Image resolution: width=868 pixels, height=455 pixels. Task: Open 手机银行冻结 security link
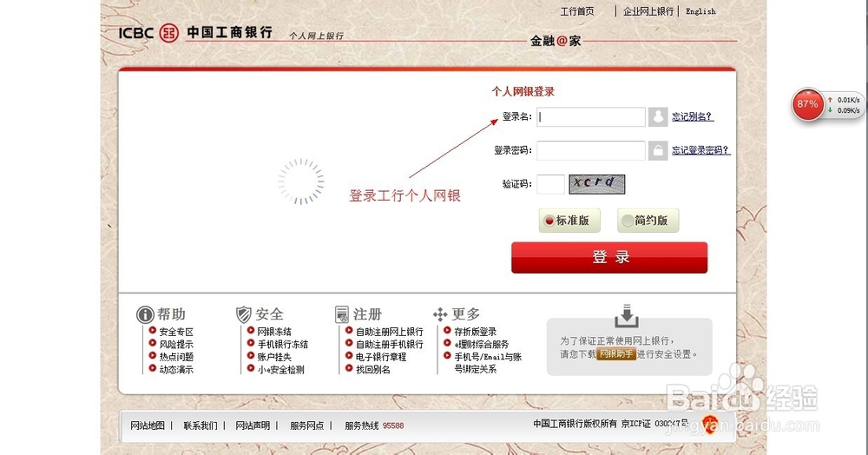coord(282,345)
